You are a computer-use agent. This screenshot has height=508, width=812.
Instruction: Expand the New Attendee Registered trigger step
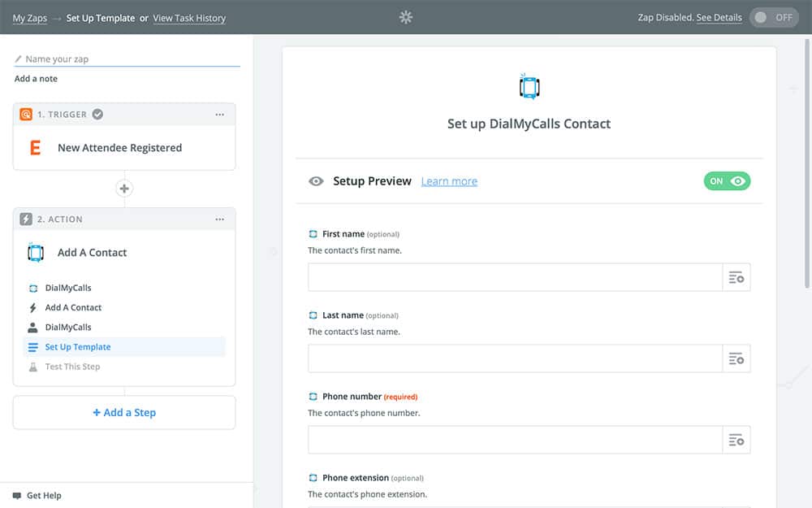(x=119, y=148)
